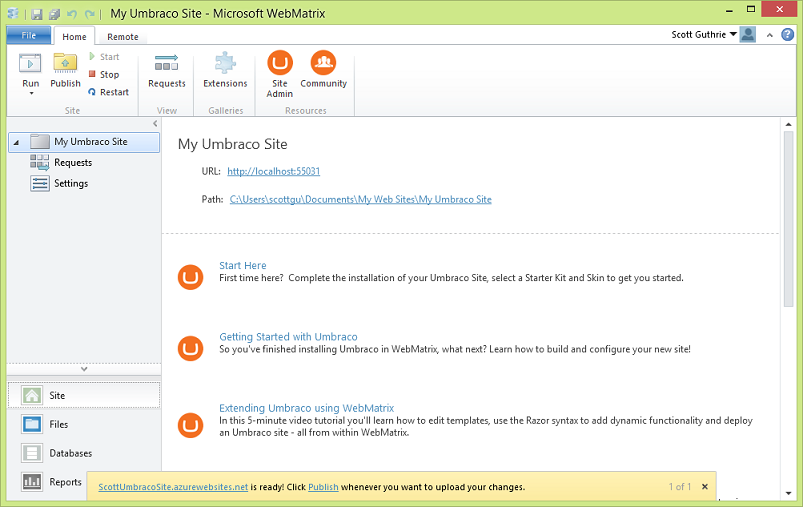Screen dimensions: 803x507
Task: Click the '1 of 1' notification counter
Action: pos(680,487)
